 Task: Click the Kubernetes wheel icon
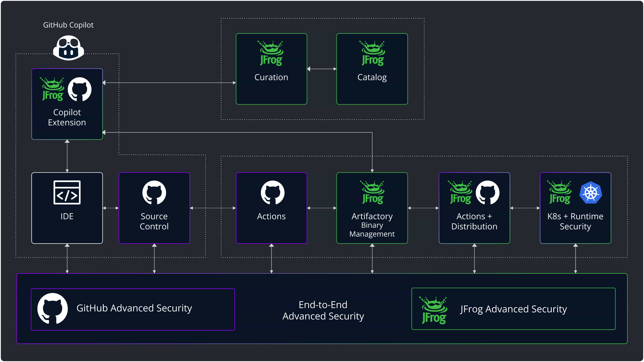[591, 193]
